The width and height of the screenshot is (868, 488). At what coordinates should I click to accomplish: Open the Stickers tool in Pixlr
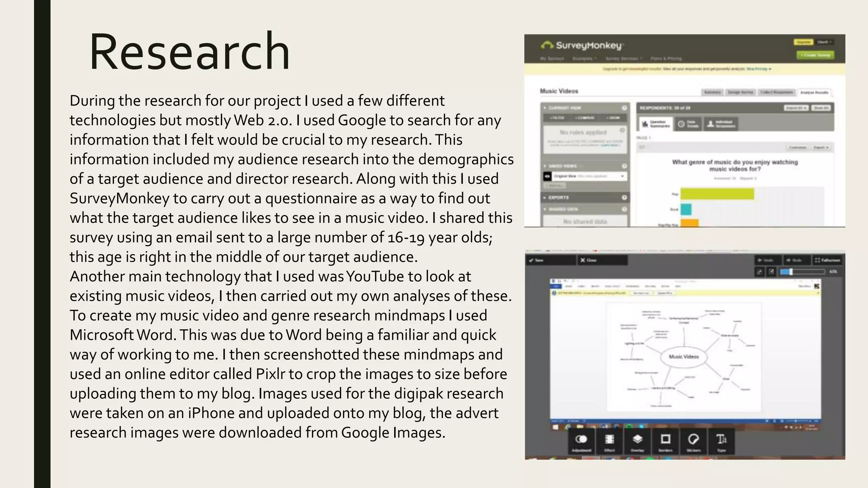point(693,442)
